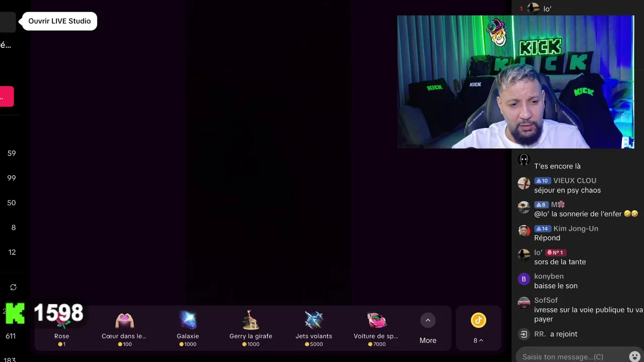Click the message 'T'es encore là'
This screenshot has height=362, width=644.
557,166
